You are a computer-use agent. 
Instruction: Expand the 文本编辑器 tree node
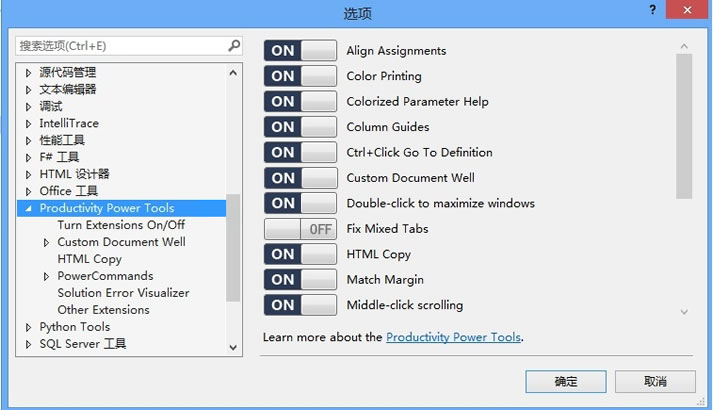click(x=28, y=90)
